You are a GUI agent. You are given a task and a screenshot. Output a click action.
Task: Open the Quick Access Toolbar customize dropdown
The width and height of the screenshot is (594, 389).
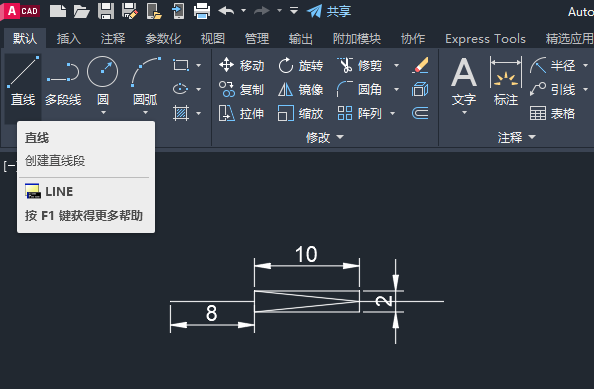(x=294, y=11)
